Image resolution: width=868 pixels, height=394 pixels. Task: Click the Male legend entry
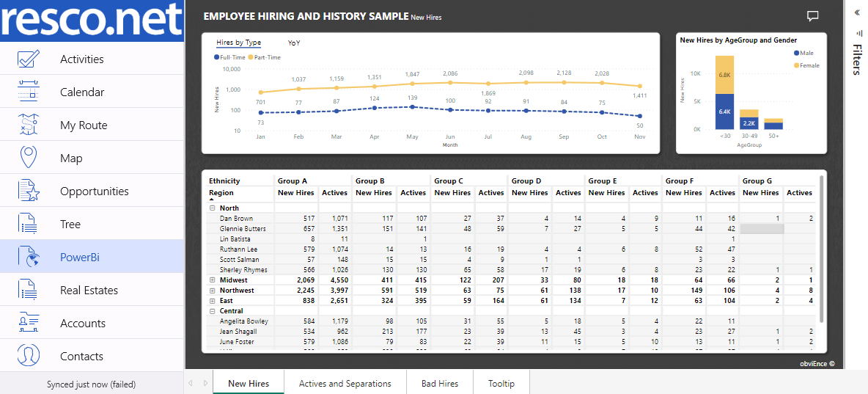pyautogui.click(x=803, y=54)
